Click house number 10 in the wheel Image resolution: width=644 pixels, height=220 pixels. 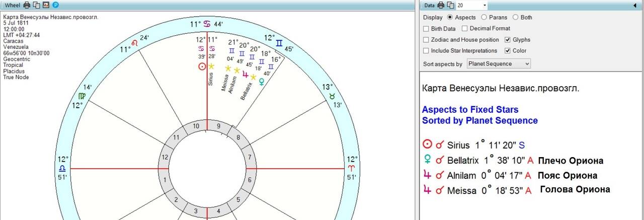point(196,126)
